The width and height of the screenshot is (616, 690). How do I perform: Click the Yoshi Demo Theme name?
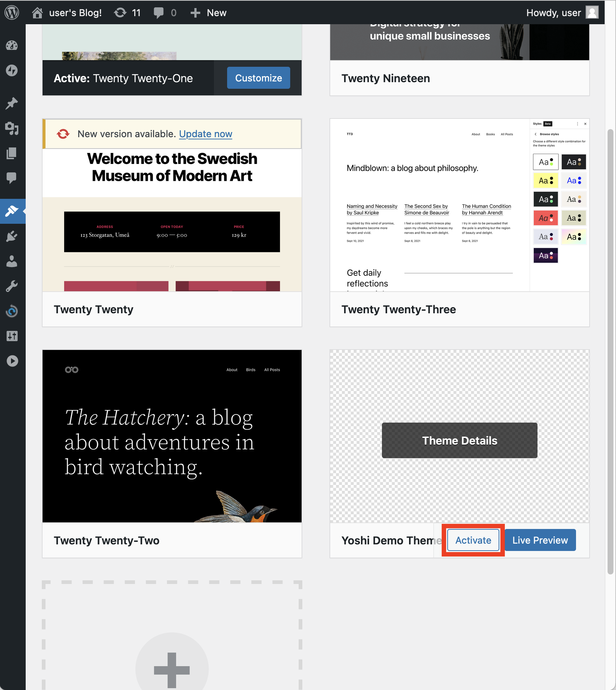(x=391, y=540)
